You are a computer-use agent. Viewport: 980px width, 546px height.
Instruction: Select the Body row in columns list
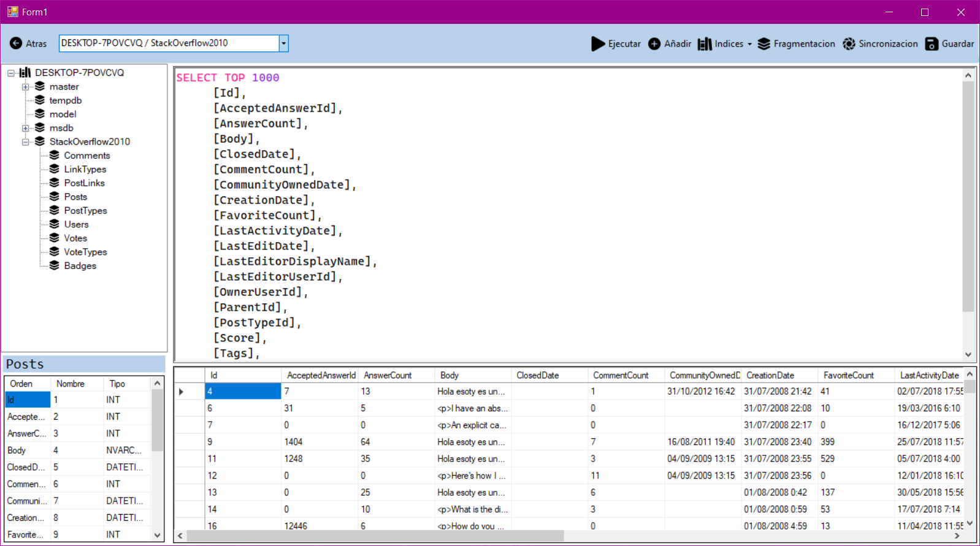[x=77, y=450]
